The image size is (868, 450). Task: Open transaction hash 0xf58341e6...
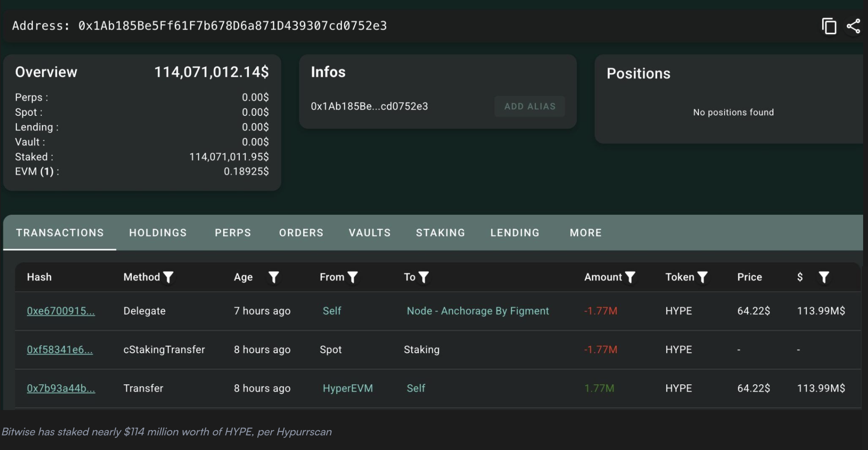[60, 350]
